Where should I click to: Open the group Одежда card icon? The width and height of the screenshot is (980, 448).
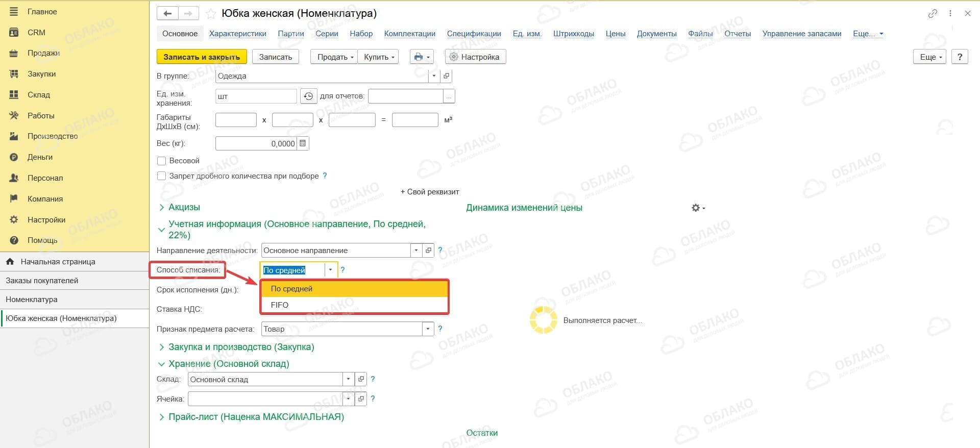(447, 76)
